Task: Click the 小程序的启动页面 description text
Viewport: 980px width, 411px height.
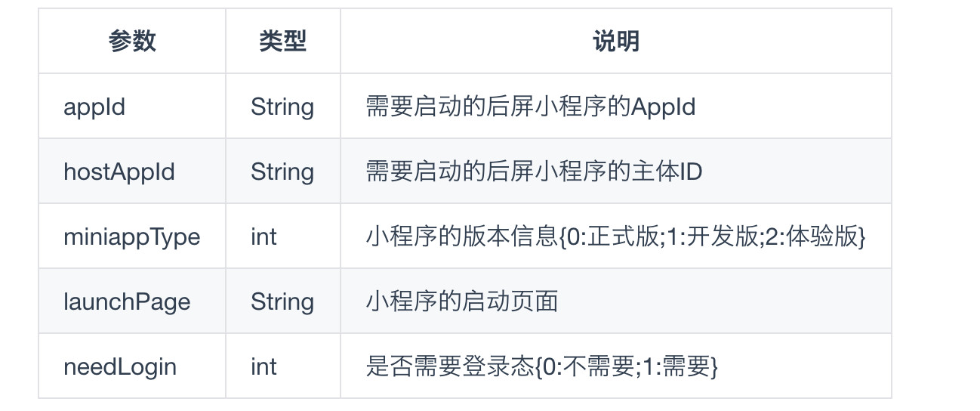Action: pyautogui.click(x=462, y=302)
